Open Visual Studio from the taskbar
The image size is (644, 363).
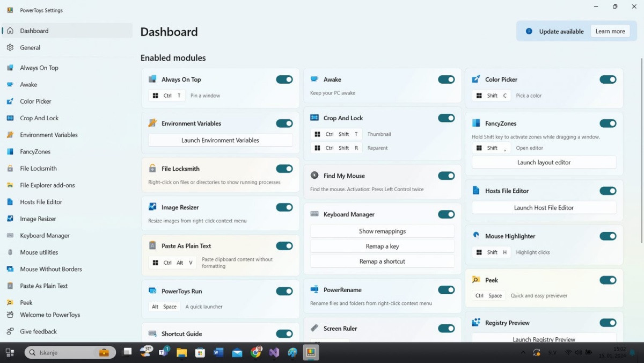[274, 352]
